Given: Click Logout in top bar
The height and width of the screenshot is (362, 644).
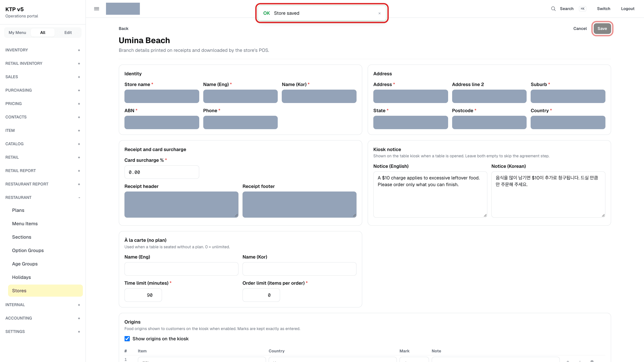Looking at the screenshot, I should pyautogui.click(x=627, y=9).
